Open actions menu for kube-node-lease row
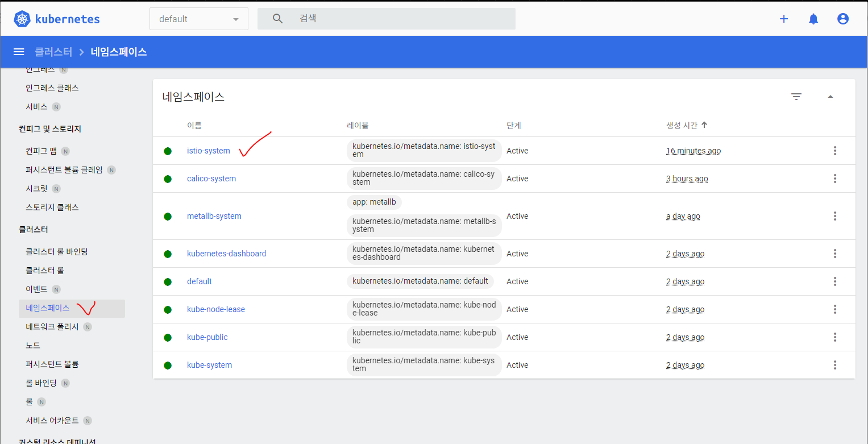The width and height of the screenshot is (868, 444). pyautogui.click(x=835, y=309)
